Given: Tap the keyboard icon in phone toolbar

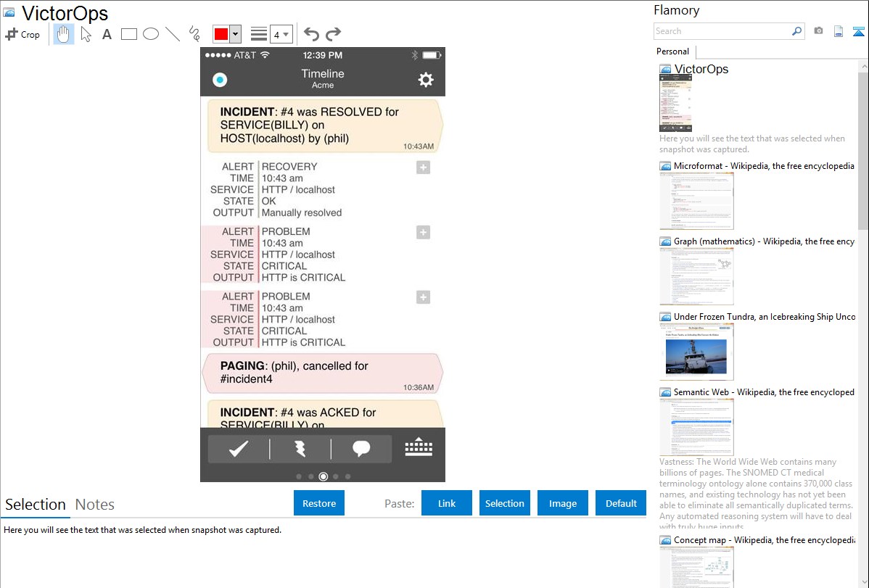Looking at the screenshot, I should [x=419, y=447].
